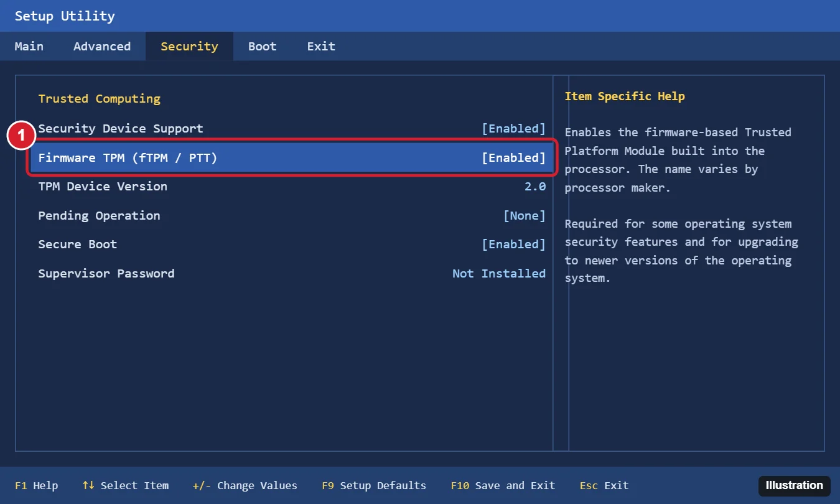The height and width of the screenshot is (504, 840).
Task: Toggle the Firmware TPM [Enabled] value
Action: [513, 158]
